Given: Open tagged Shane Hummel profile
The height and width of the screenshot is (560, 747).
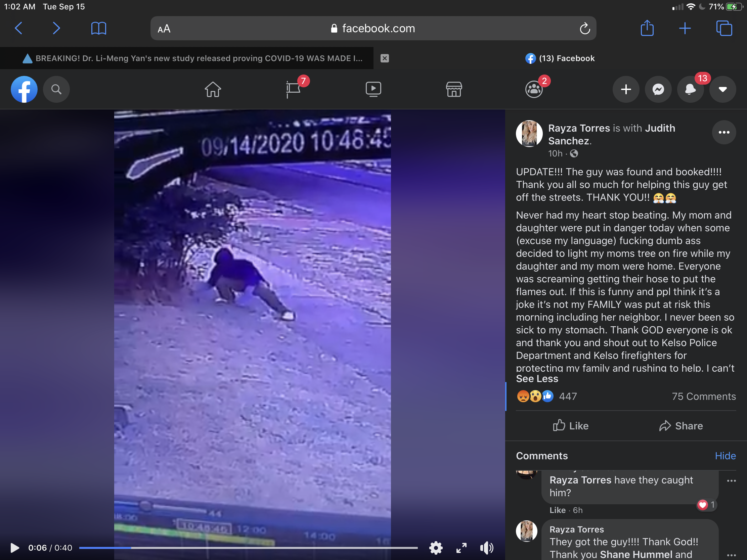Looking at the screenshot, I should [636, 554].
